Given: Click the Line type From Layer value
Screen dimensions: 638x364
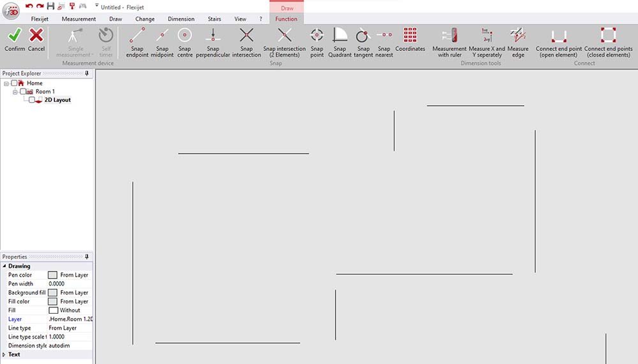Looking at the screenshot, I should pyautogui.click(x=70, y=328).
